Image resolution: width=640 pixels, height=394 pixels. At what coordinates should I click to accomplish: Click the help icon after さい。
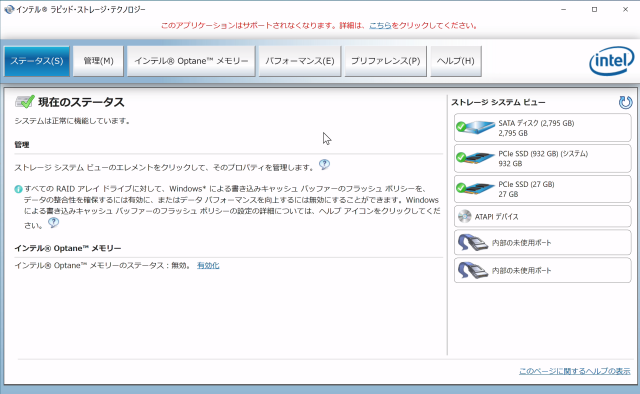pyautogui.click(x=53, y=223)
